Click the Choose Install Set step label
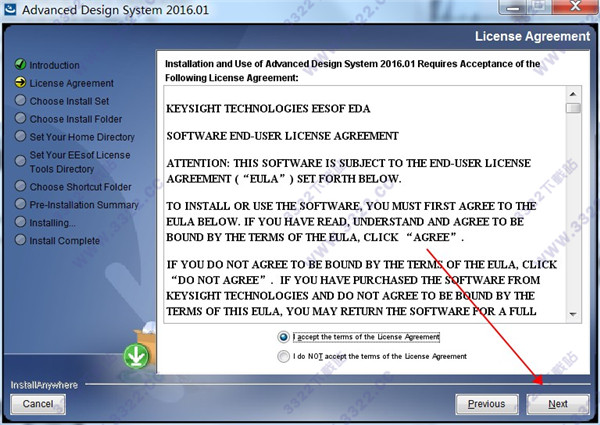 click(x=69, y=101)
